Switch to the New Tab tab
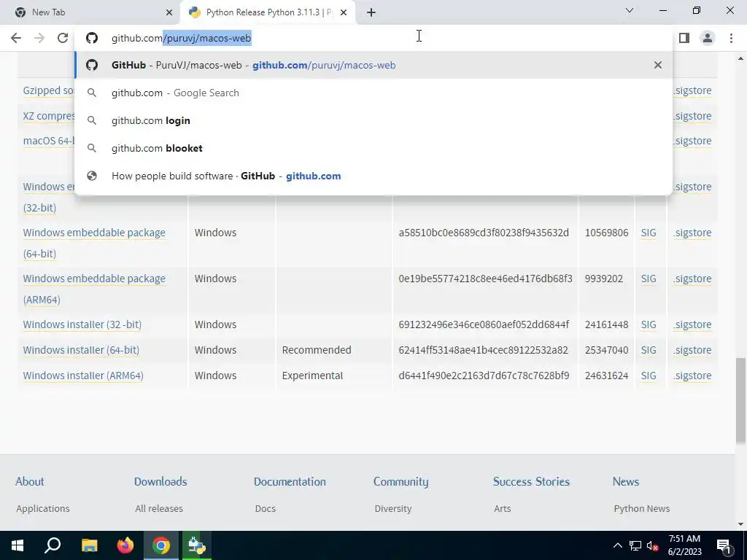This screenshot has height=560, width=747. point(91,12)
